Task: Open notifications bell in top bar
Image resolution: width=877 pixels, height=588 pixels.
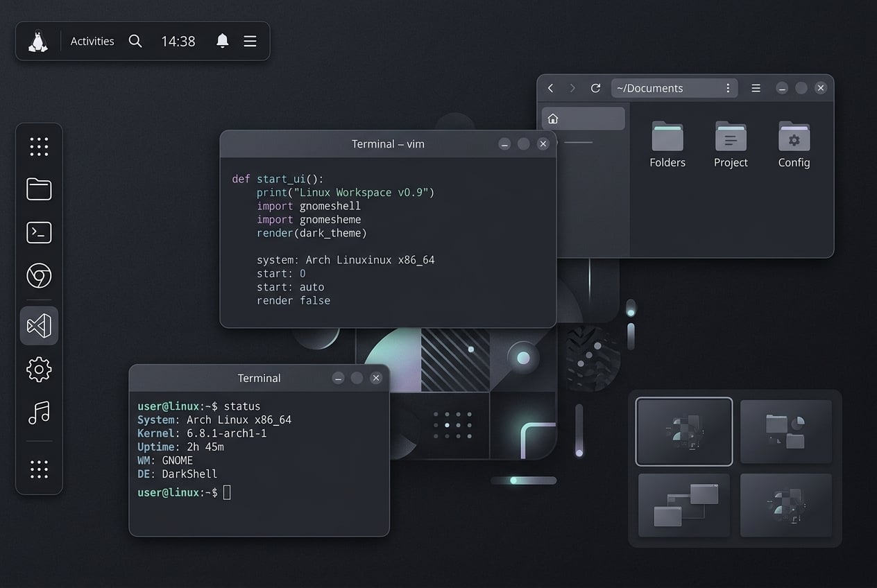Action: pos(223,41)
